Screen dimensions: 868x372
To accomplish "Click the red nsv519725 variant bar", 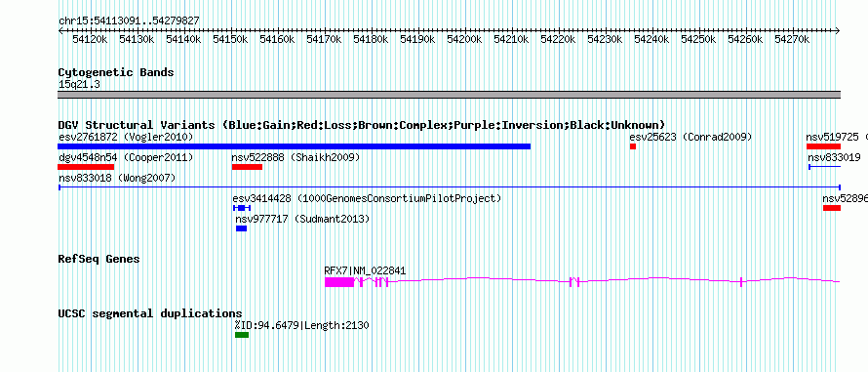I will pos(823,146).
